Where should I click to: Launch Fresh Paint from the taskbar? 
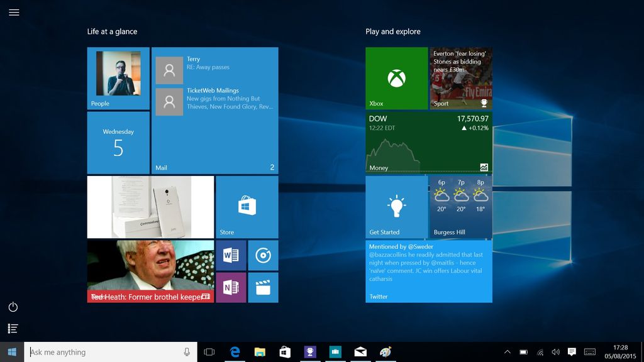[386, 352]
